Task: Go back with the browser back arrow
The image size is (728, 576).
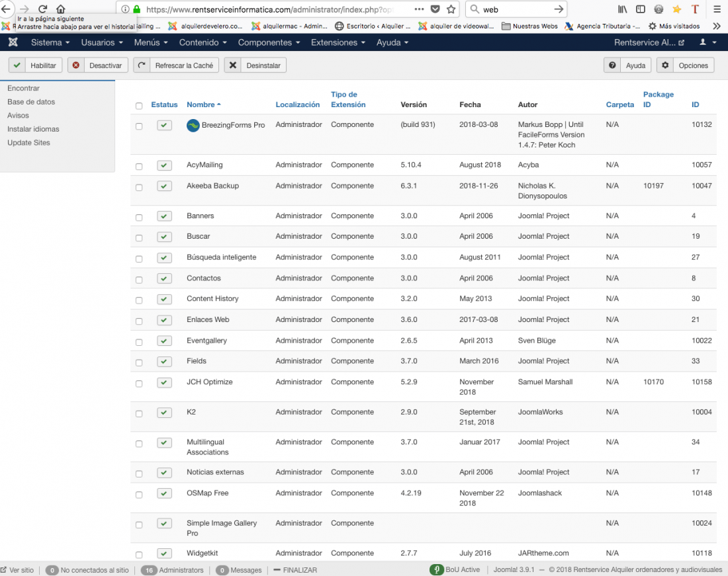Action: coord(5,9)
